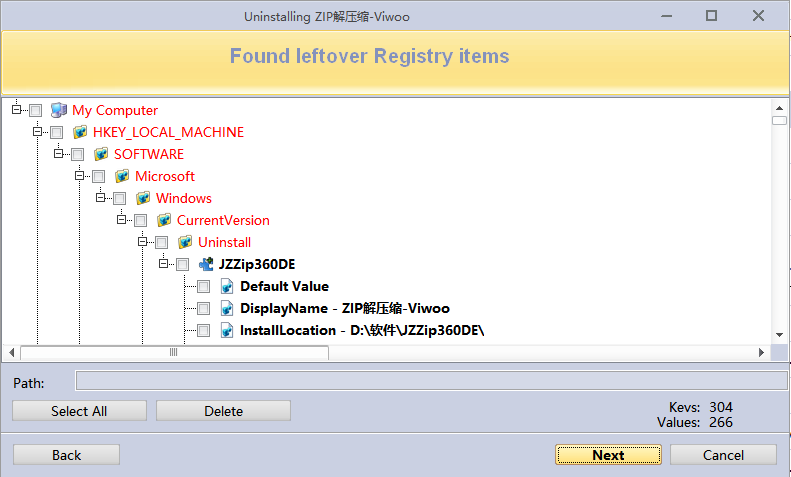Click the horizontal scrollbar thumb
Viewport: 791px width, 477px height.
[174, 352]
